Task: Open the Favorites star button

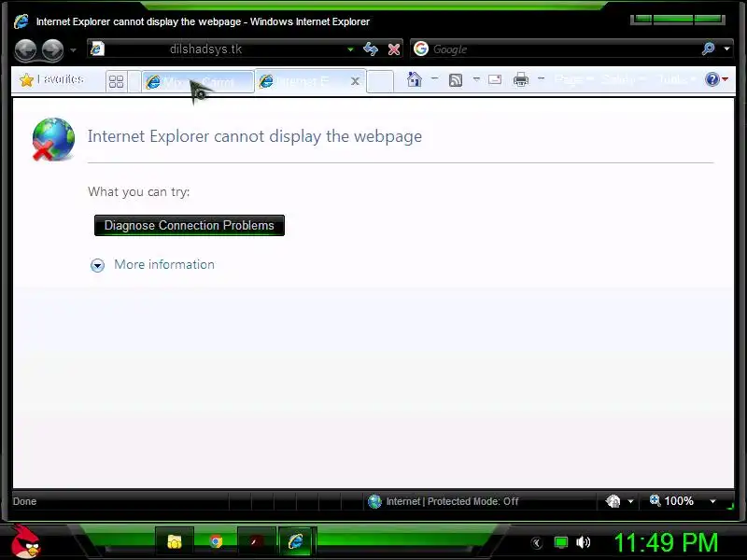Action: [51, 79]
